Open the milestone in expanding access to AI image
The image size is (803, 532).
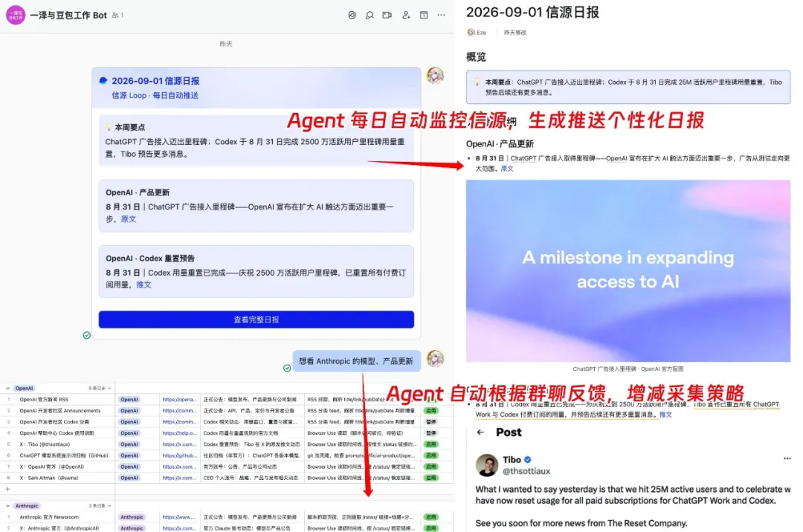[628, 270]
